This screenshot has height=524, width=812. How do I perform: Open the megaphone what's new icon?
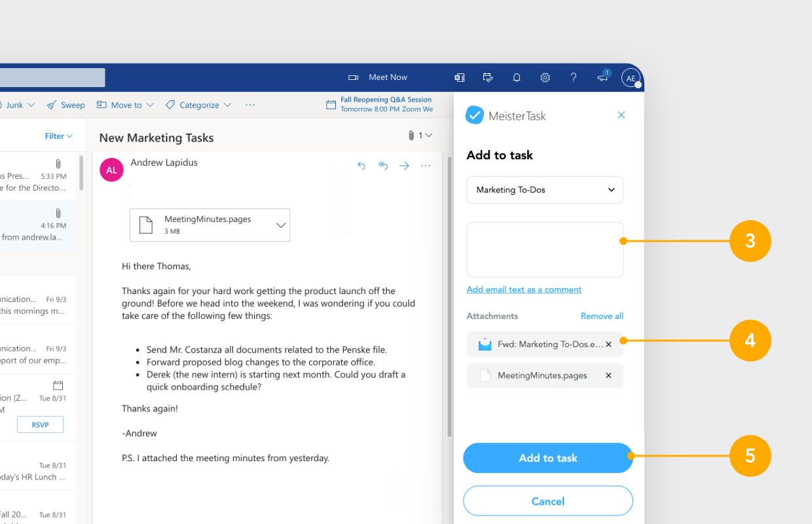coord(603,77)
